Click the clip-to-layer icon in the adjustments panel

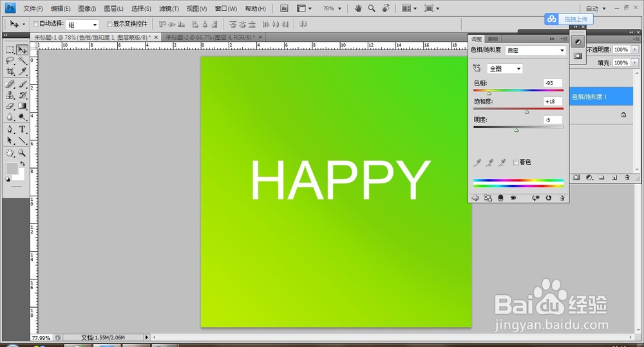coord(500,198)
